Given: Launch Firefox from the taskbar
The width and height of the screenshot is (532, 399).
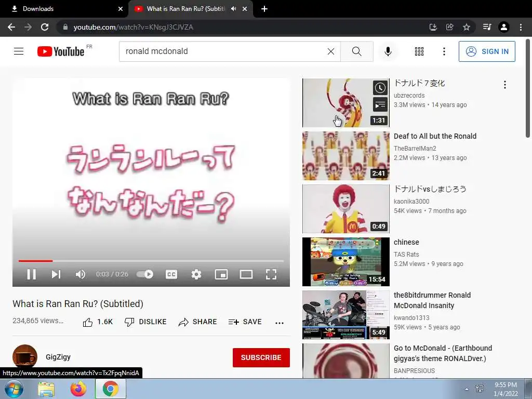Looking at the screenshot, I should coord(78,389).
